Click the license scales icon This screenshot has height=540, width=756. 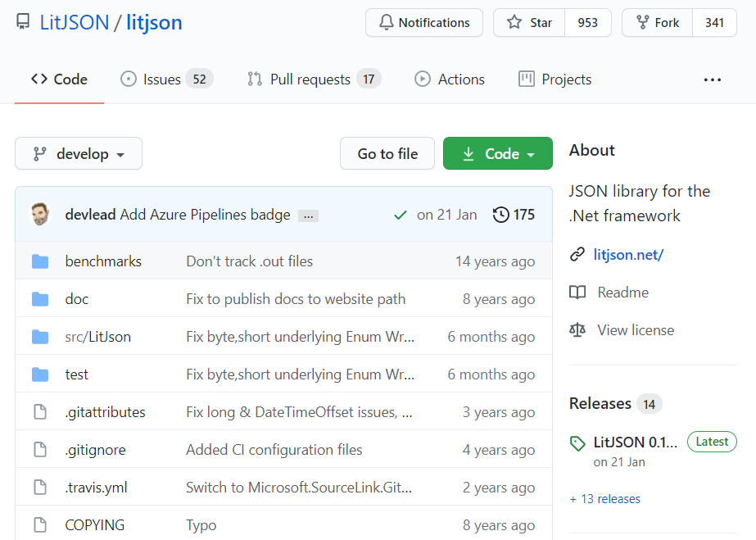577,329
